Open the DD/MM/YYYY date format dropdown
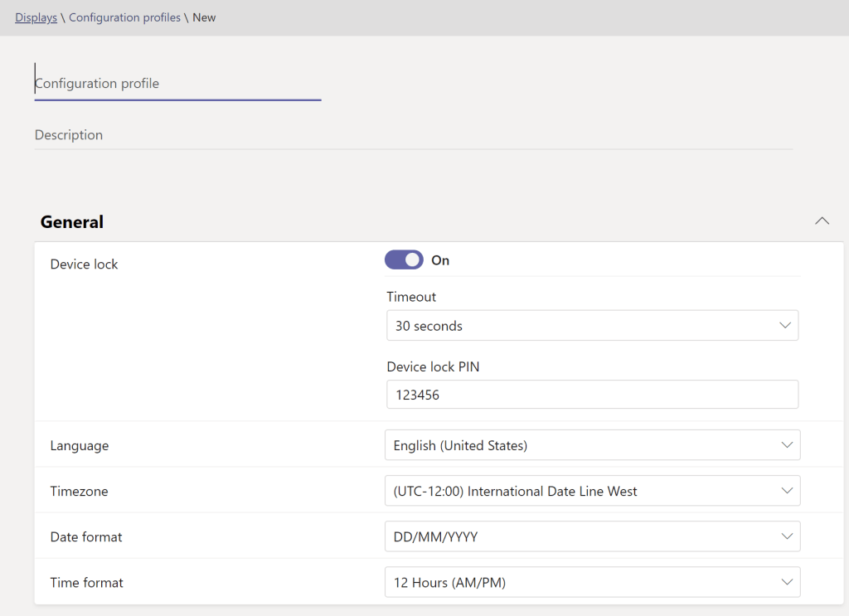The width and height of the screenshot is (849, 616). pyautogui.click(x=580, y=536)
